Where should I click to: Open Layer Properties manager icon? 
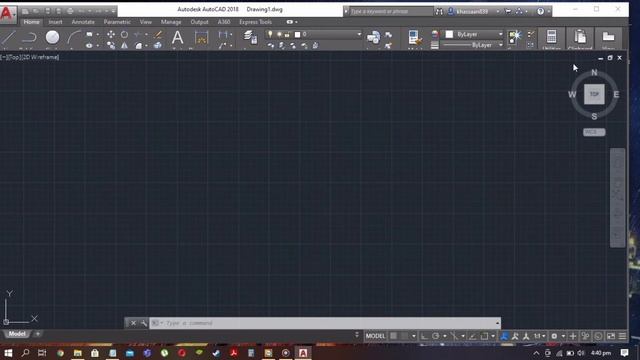(x=250, y=37)
